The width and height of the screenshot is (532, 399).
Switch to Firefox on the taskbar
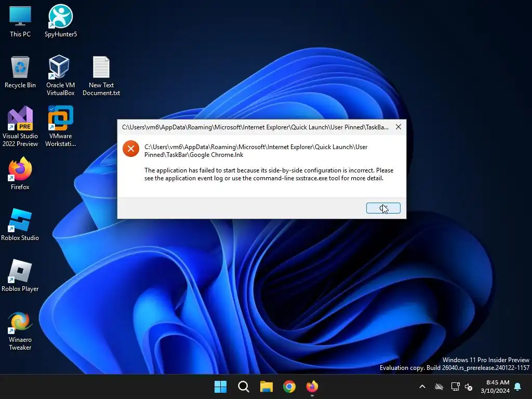pos(312,387)
